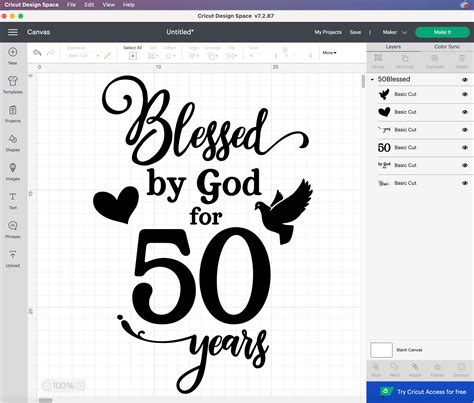Open the File menu
This screenshot has width=474, height=403.
coord(71,5)
